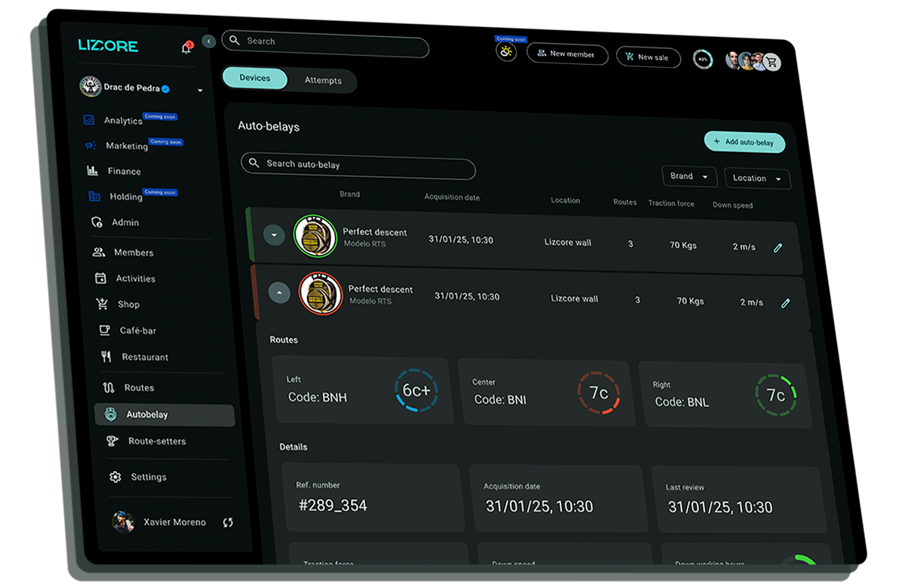Screen dimensions: 905x588
Task: Click the New member button
Action: [567, 54]
